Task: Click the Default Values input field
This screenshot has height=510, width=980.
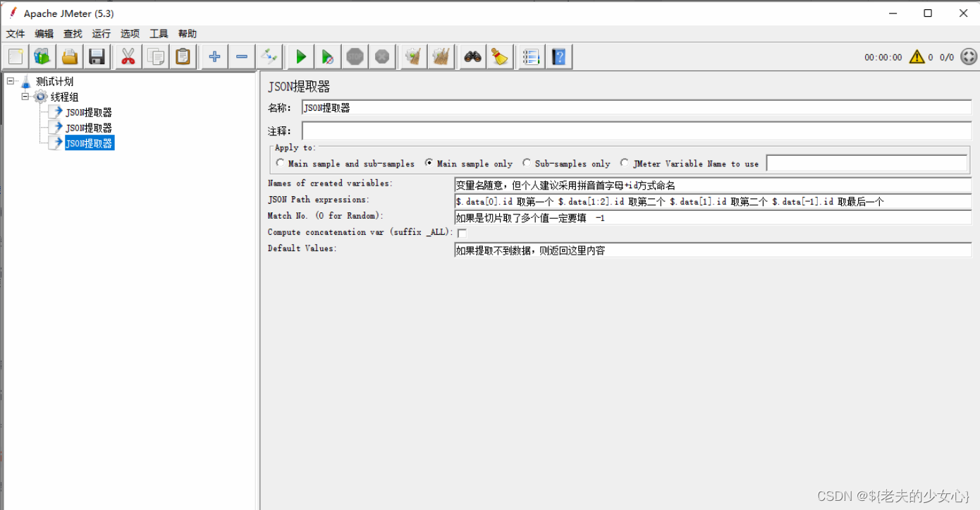Action: coord(713,250)
